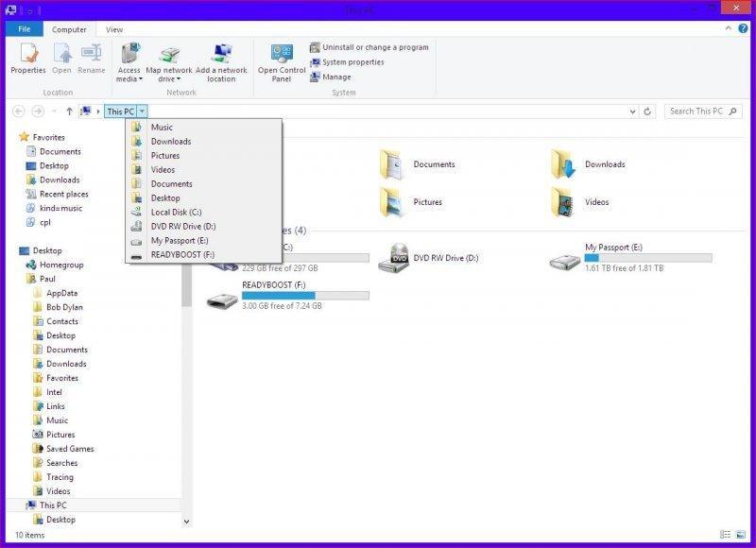Screen dimensions: 756x548
Task: Expand the Access media dropdown
Action: (129, 79)
